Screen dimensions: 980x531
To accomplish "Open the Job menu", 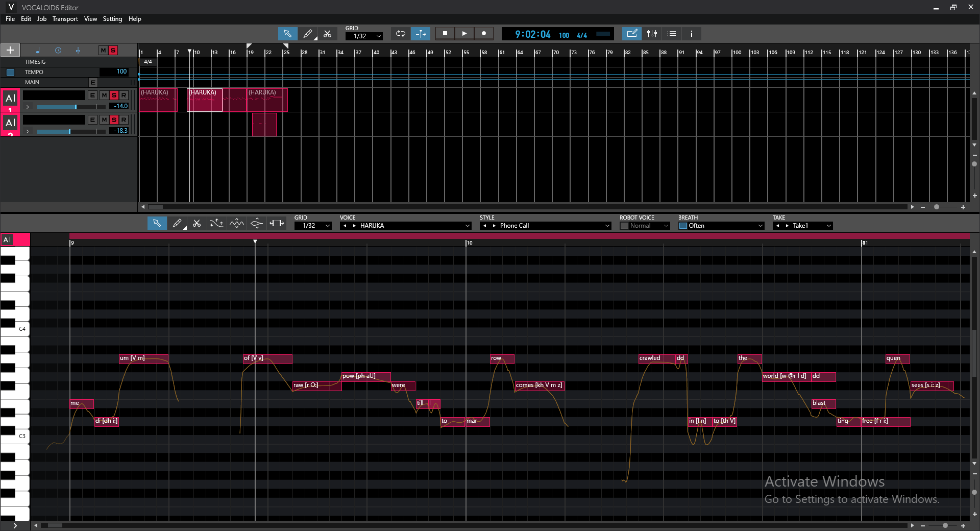I will (x=41, y=19).
